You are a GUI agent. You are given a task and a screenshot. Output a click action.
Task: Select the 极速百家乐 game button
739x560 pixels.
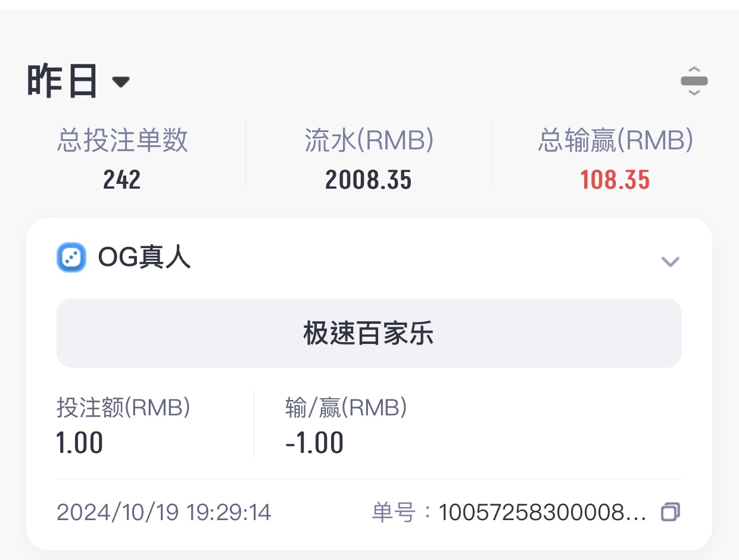(369, 333)
